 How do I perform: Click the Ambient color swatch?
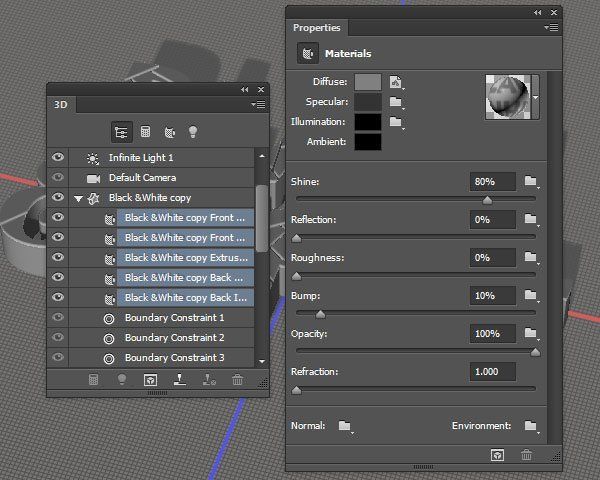pos(368,142)
